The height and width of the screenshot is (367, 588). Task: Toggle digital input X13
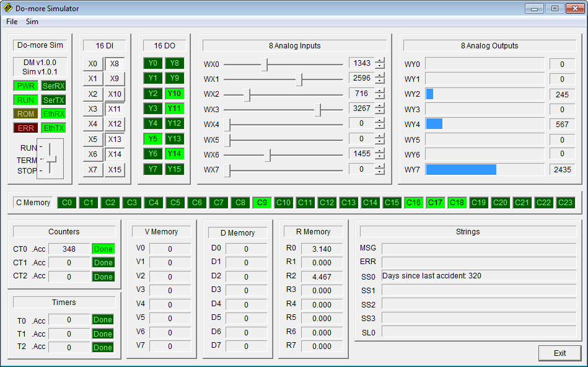(114, 139)
